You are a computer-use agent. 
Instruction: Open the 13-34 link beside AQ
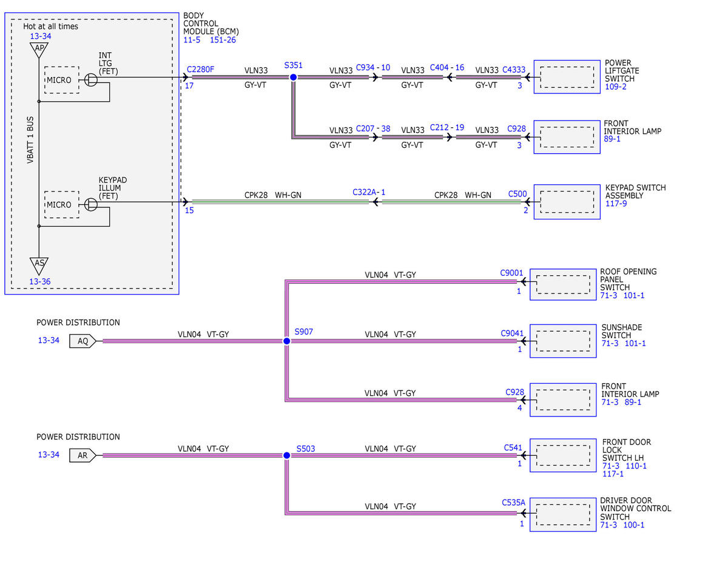coord(49,341)
